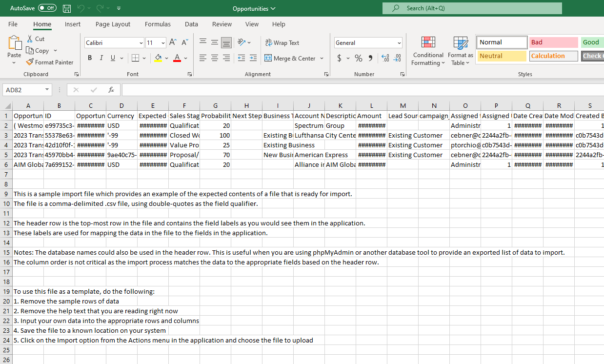This screenshot has width=604, height=364.
Task: Open the Customize Quick Access Toolbar dropdown
Action: click(119, 8)
